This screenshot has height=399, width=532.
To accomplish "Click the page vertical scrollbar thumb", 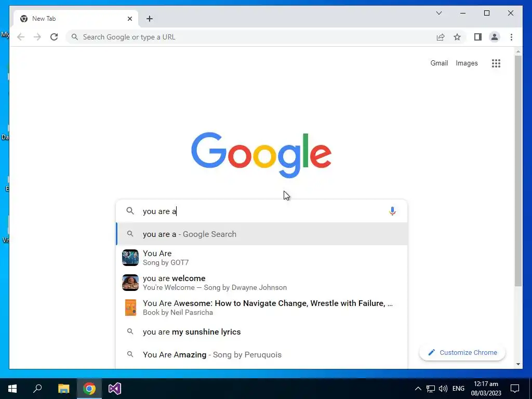I will tap(518, 170).
